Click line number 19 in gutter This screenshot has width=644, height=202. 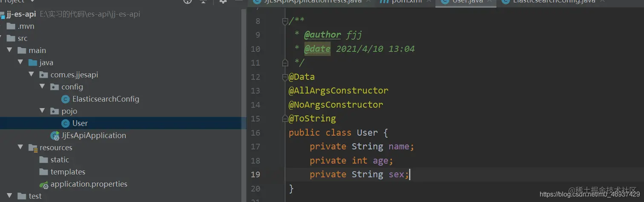pyautogui.click(x=255, y=174)
